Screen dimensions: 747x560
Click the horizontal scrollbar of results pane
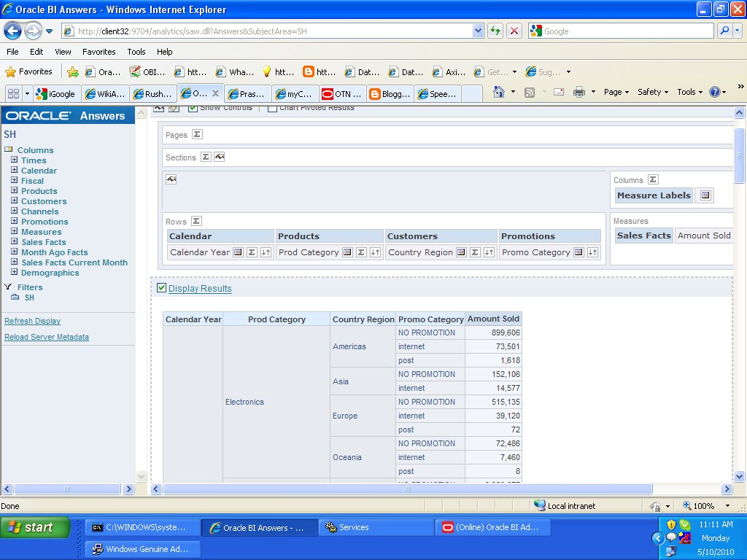pyautogui.click(x=407, y=489)
